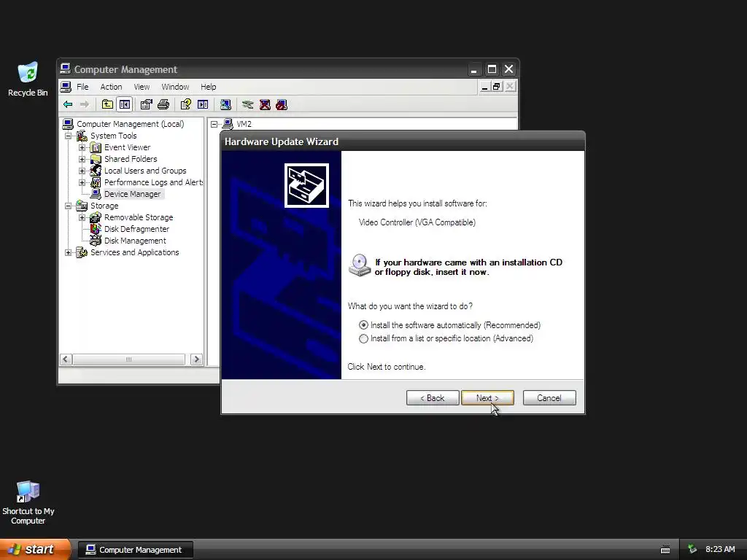Screen dimensions: 747x560
Task: Collapse the VM2 device tree
Action: (x=214, y=124)
